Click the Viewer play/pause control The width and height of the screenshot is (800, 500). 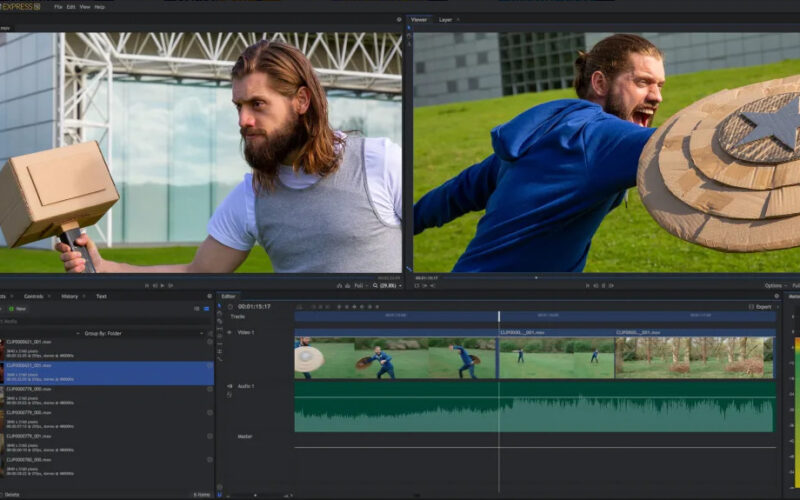point(604,286)
